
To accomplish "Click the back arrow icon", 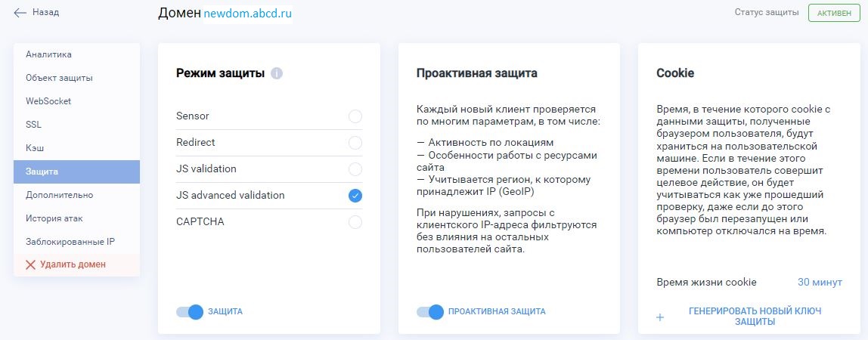I will (x=20, y=13).
